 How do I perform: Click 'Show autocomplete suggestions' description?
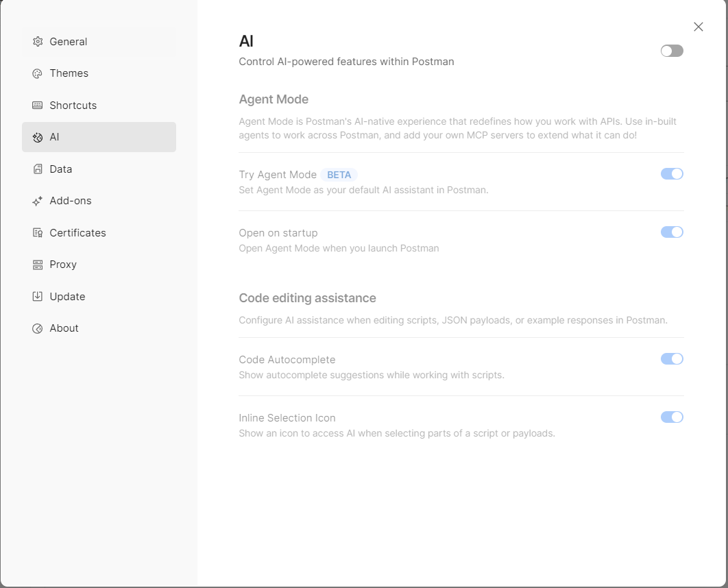[372, 375]
